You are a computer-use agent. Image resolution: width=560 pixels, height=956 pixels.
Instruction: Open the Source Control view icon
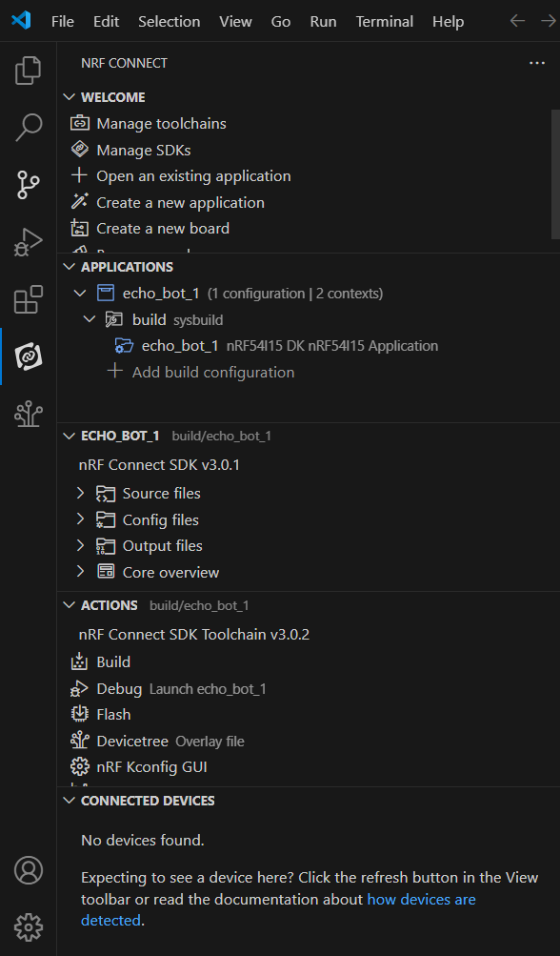pyautogui.click(x=28, y=185)
